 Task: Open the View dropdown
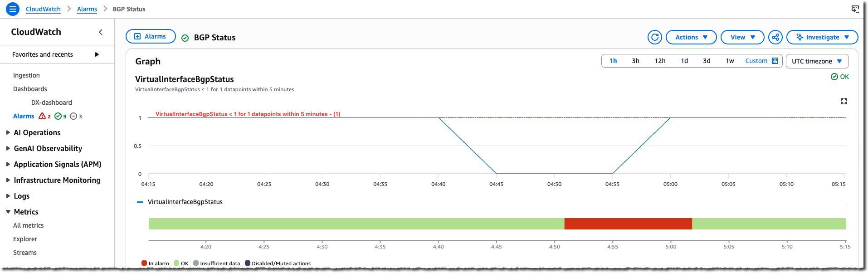[742, 37]
